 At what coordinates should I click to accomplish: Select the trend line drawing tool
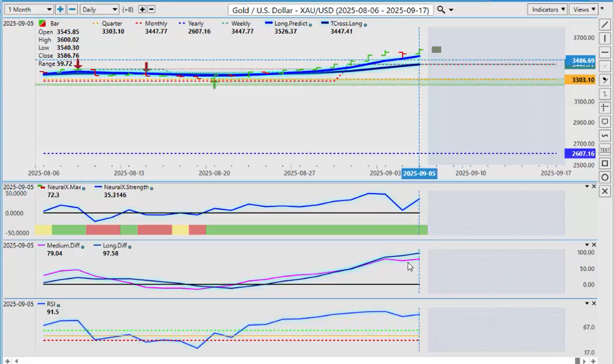tap(605, 25)
